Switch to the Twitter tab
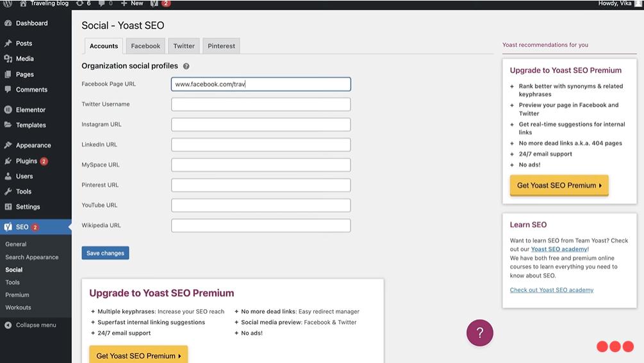Viewport: 644px width, 363px height. coord(184,46)
